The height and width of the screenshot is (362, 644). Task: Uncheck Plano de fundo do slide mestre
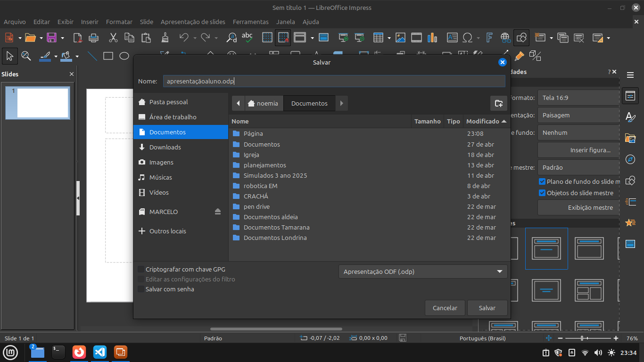542,181
